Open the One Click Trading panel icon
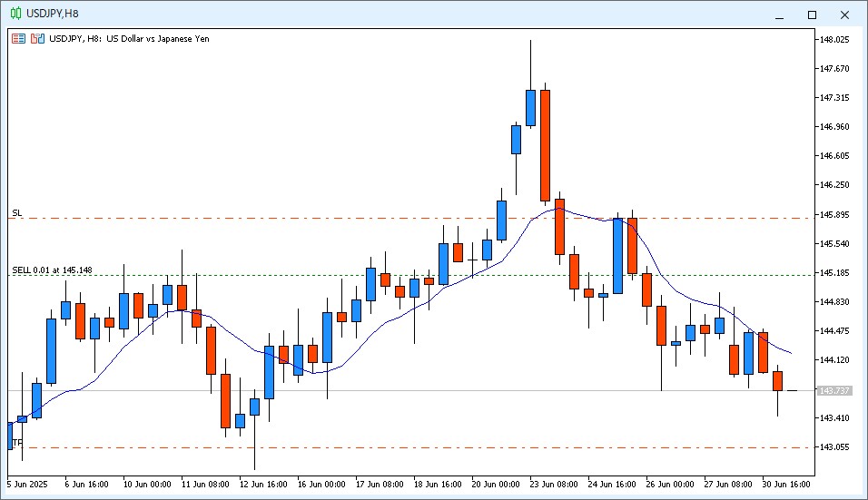The width and height of the screenshot is (868, 500). point(37,39)
